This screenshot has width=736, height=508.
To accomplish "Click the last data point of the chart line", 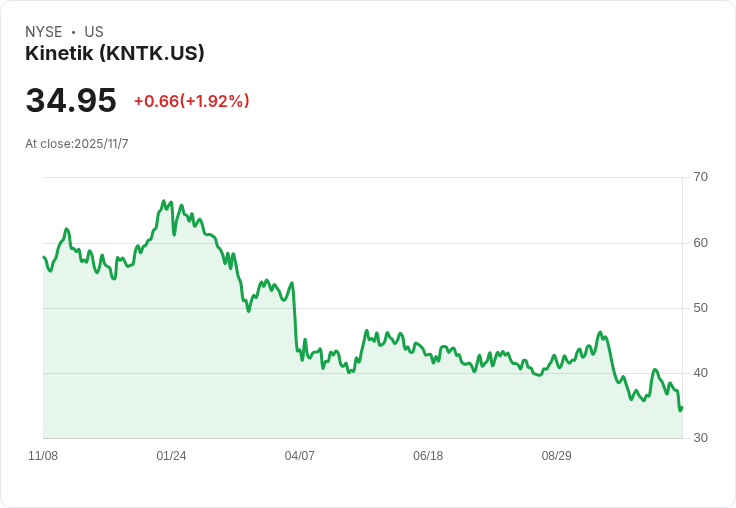I will tap(682, 407).
